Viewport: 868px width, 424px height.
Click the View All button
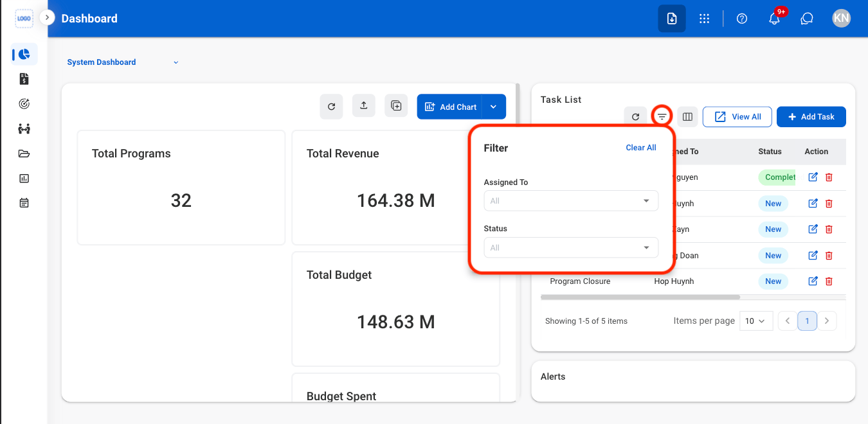(737, 116)
